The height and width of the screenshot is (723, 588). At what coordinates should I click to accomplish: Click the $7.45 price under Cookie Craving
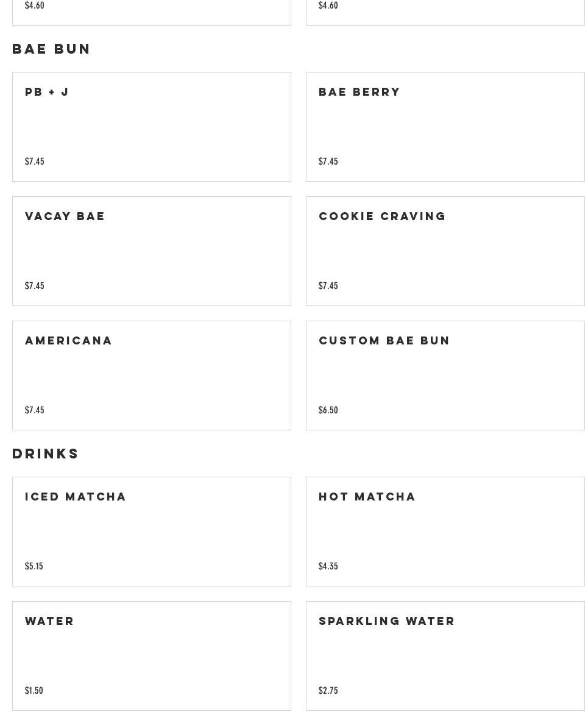(328, 286)
